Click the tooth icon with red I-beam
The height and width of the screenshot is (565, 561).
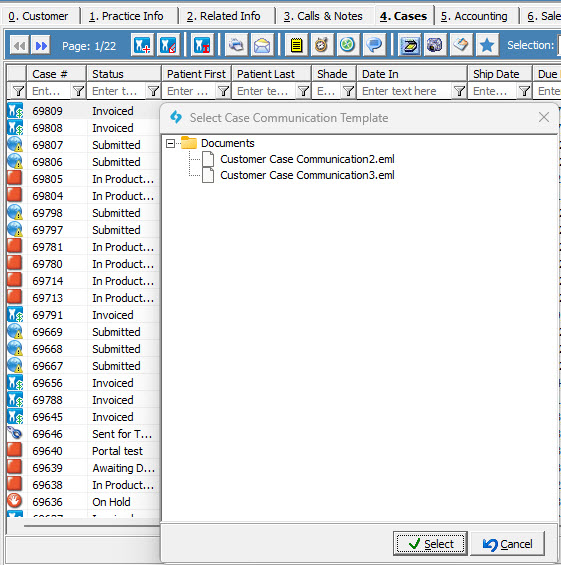[x=202, y=45]
